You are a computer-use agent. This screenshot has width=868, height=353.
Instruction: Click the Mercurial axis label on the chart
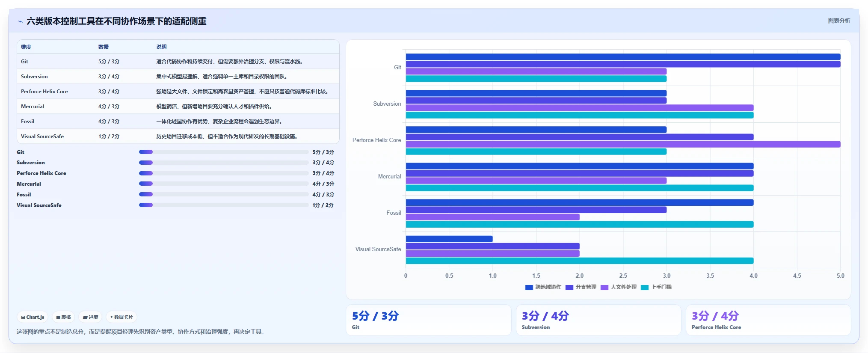390,177
